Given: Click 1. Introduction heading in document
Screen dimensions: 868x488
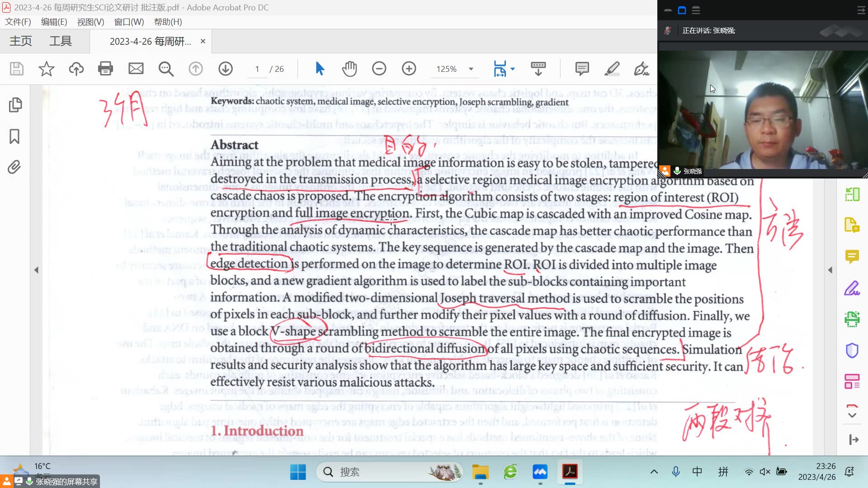Looking at the screenshot, I should [x=257, y=431].
